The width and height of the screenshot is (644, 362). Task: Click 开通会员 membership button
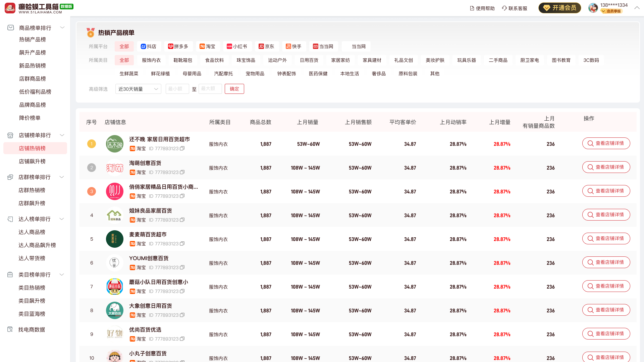pos(559,8)
